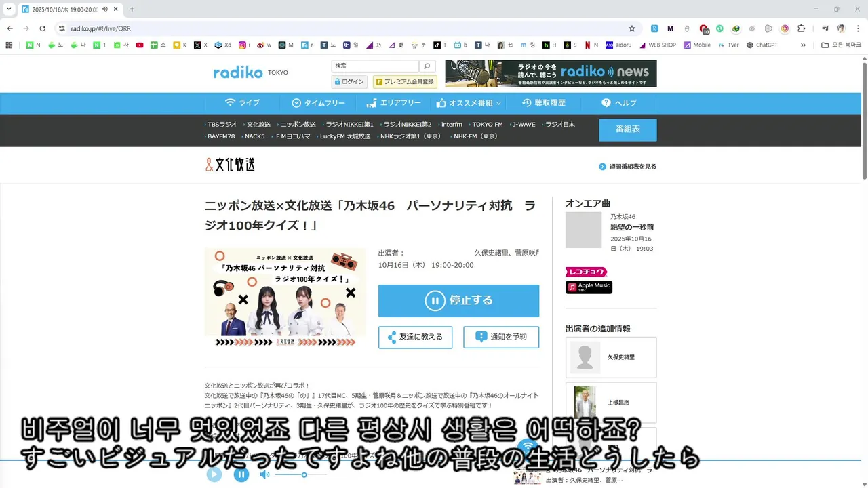Click the 番組表 program guide button
Screen dimensions: 868x488
click(627, 129)
